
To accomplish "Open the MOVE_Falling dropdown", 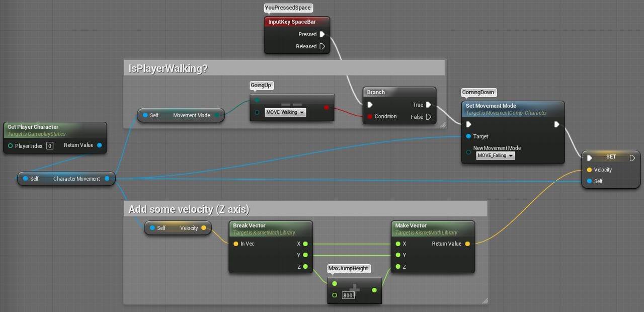I will coord(496,155).
